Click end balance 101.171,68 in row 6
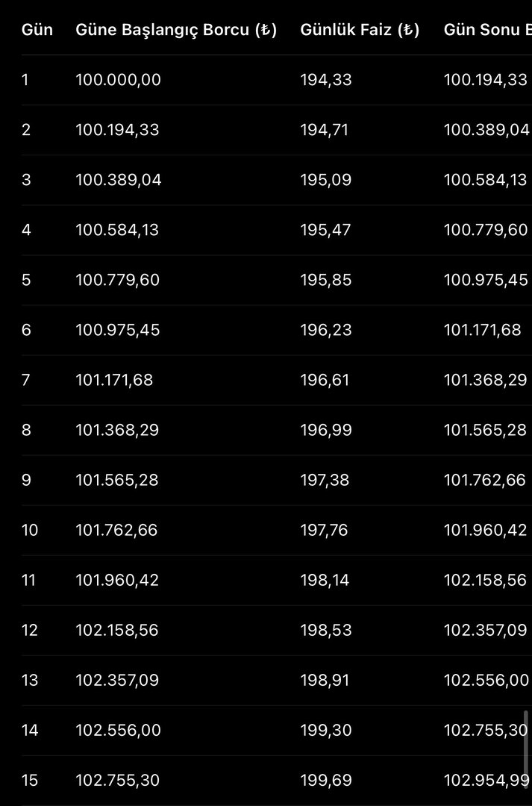Screen dimensions: 532x806 482,330
